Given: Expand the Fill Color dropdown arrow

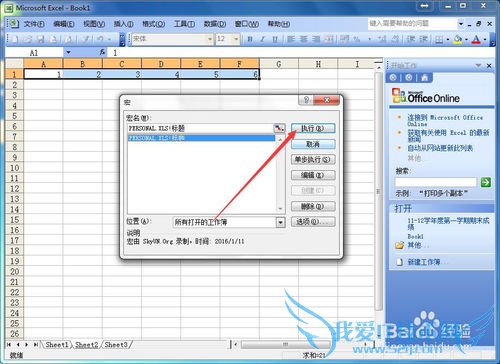Looking at the screenshot, I should [x=466, y=40].
